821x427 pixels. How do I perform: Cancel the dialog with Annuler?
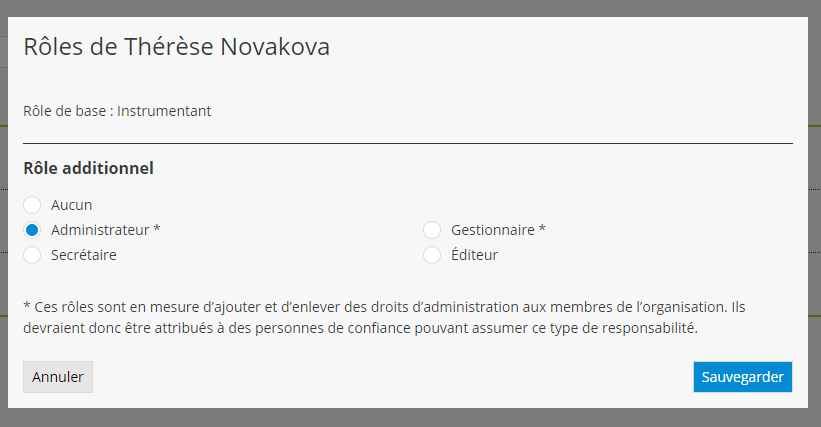58,377
